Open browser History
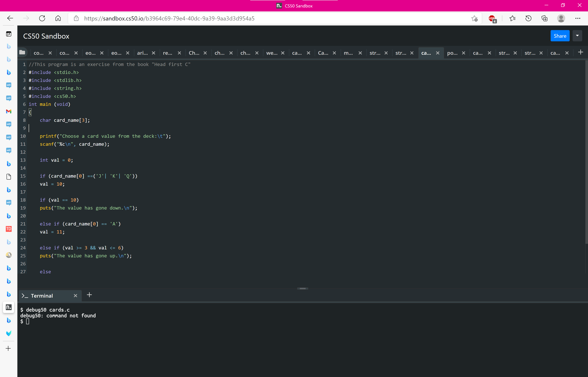The width and height of the screenshot is (588, 377). tap(528, 18)
